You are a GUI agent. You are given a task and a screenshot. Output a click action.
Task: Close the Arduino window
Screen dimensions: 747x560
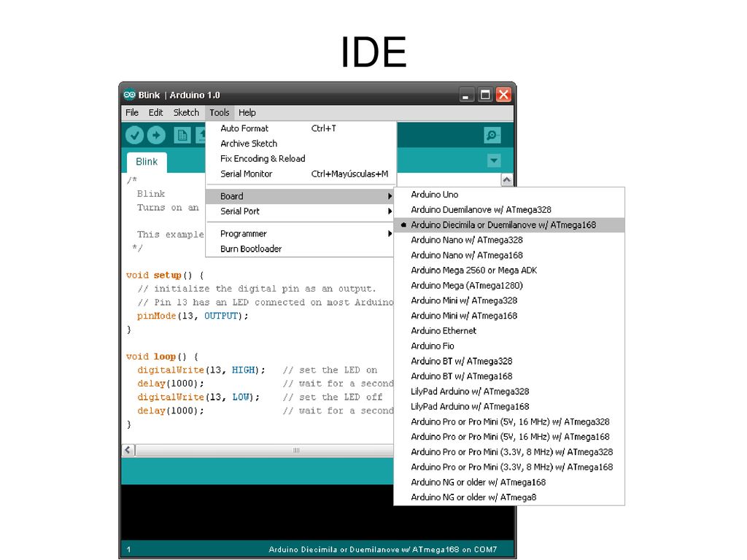[x=503, y=95]
